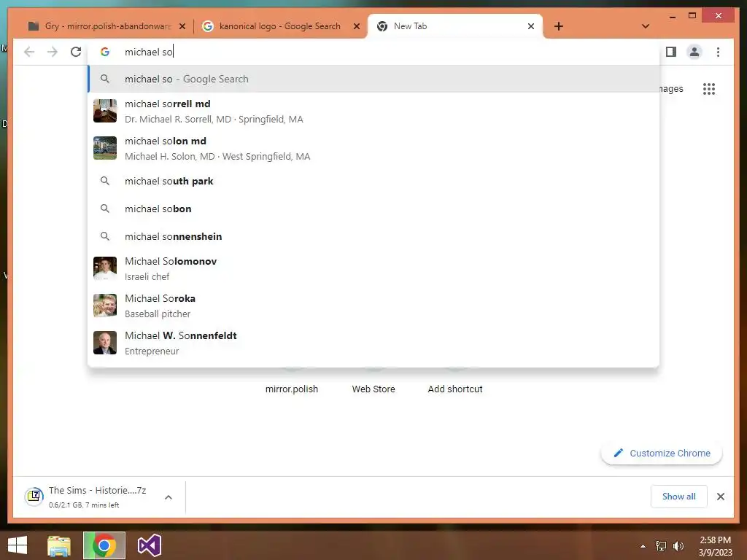Click the Michael Solomonov thumbnail photo

click(x=105, y=268)
